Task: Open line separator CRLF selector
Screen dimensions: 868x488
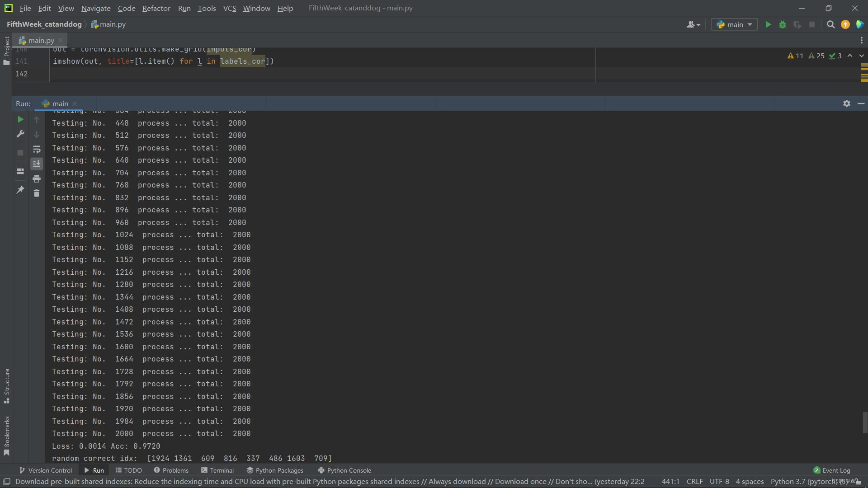Action: coord(694,482)
